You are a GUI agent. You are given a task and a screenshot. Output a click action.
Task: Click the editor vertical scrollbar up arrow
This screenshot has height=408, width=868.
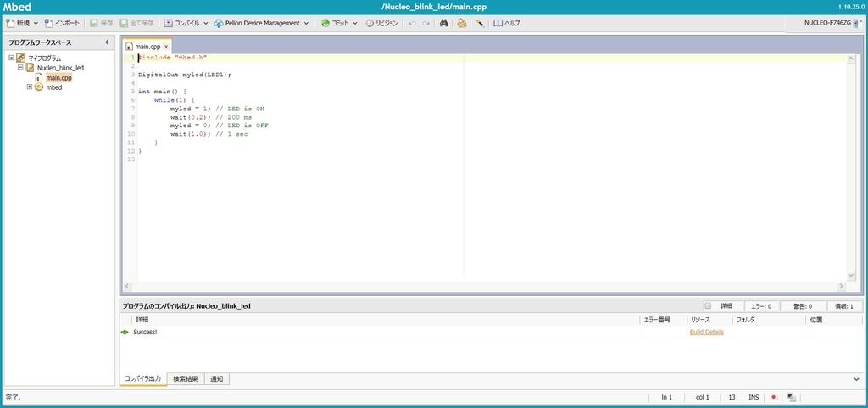[851, 59]
